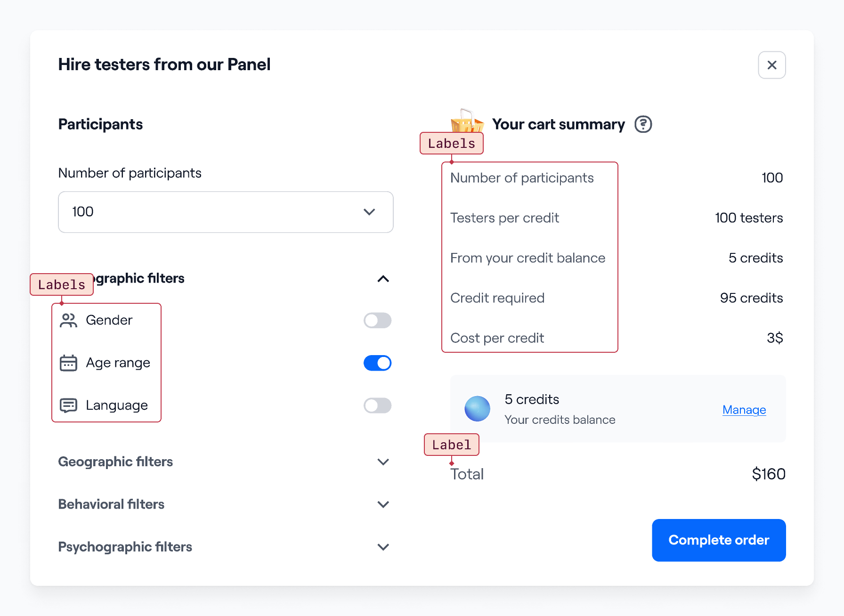Screen dimensions: 844x616
Task: Enable the Gender filter toggle
Action: pyautogui.click(x=377, y=320)
